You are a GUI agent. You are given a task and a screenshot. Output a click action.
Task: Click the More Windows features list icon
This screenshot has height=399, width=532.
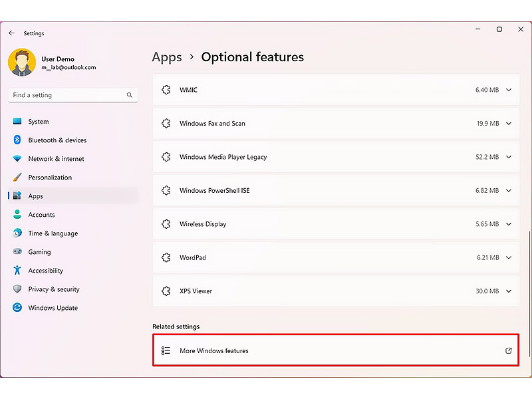tap(166, 350)
